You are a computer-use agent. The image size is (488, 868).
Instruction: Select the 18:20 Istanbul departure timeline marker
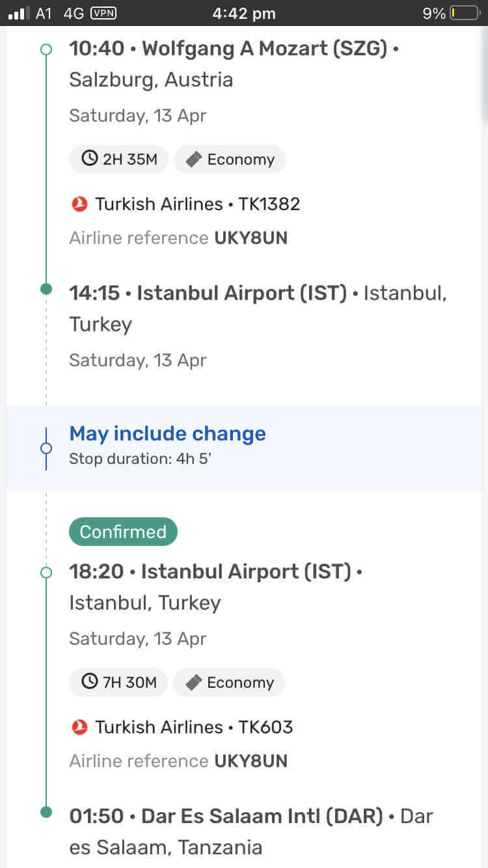point(46,572)
